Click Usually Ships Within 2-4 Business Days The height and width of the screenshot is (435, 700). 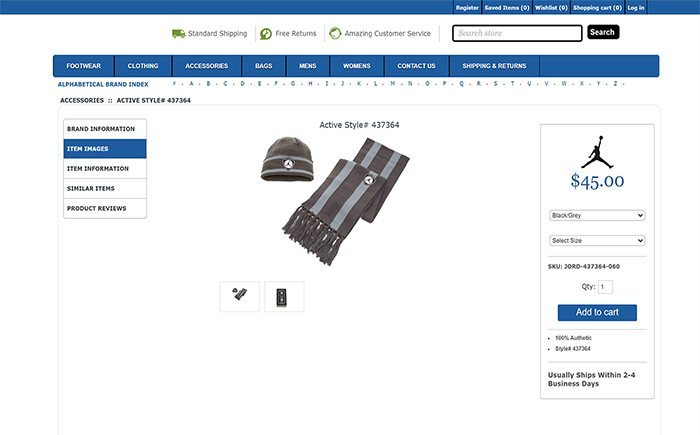tap(592, 379)
